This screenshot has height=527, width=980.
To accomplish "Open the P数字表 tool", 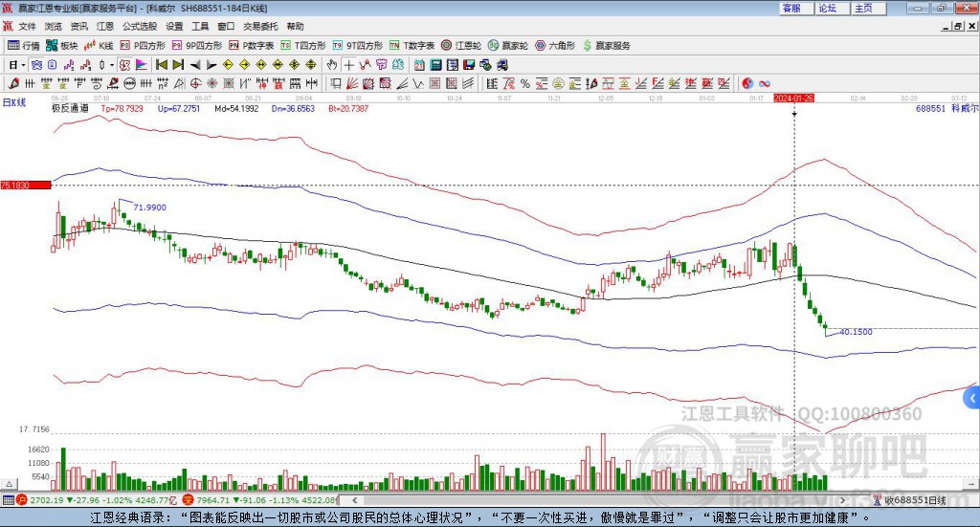I will tap(252, 46).
